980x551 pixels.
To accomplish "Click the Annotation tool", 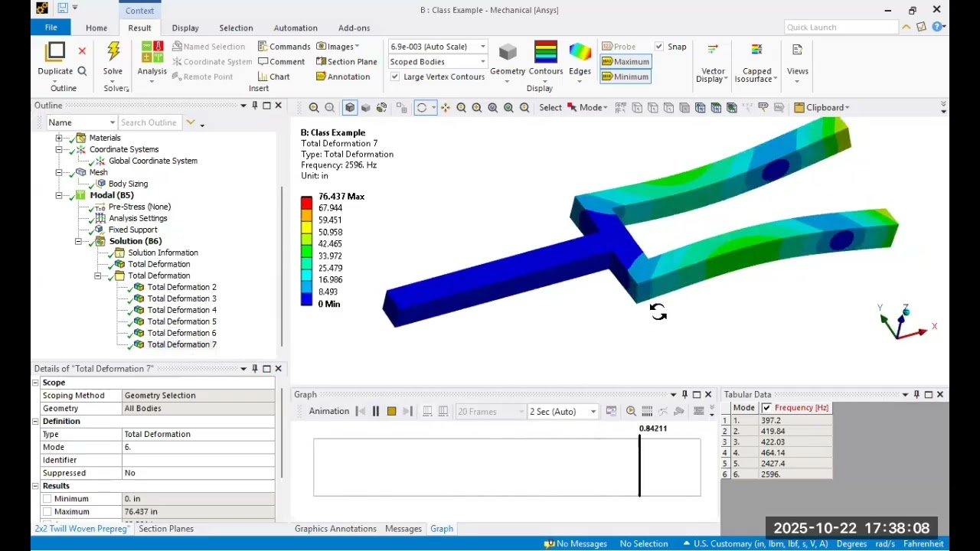I will coord(343,77).
